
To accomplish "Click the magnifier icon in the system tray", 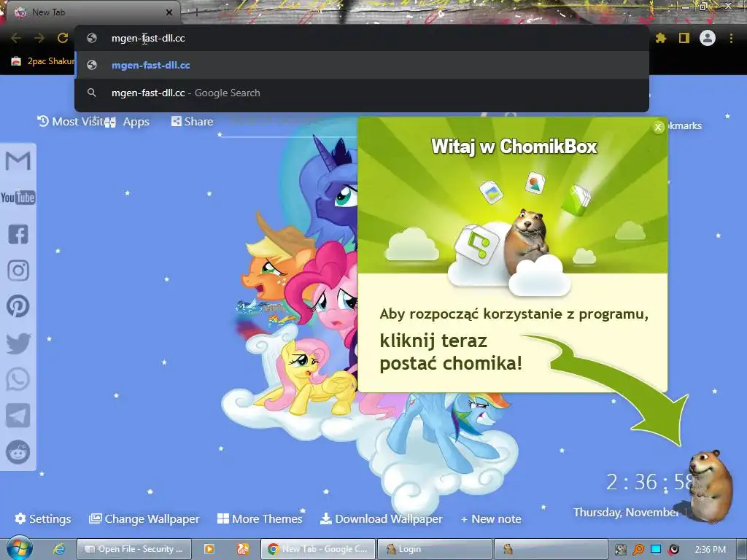I will pyautogui.click(x=638, y=550).
